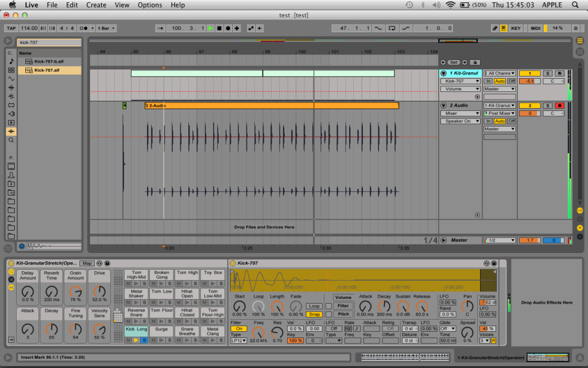
Task: Click the Overdub plus button in transport
Action: pyautogui.click(x=237, y=28)
